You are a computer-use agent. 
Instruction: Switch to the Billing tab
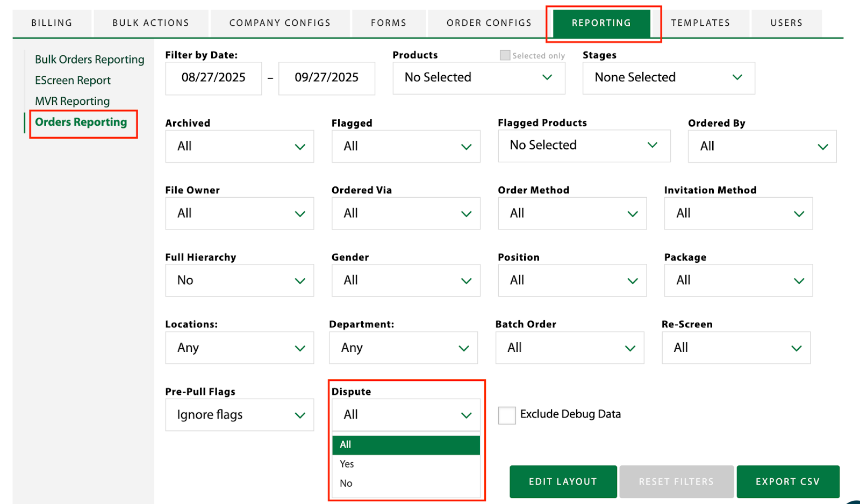pos(52,23)
